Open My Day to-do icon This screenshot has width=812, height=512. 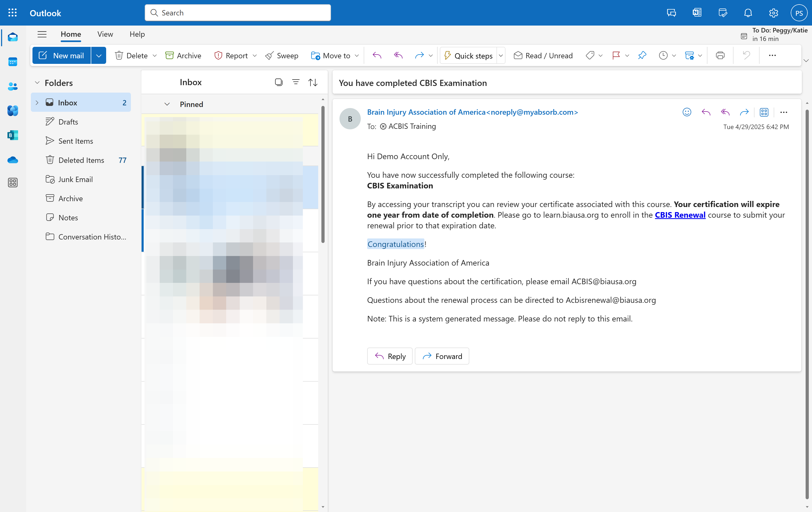pos(723,13)
